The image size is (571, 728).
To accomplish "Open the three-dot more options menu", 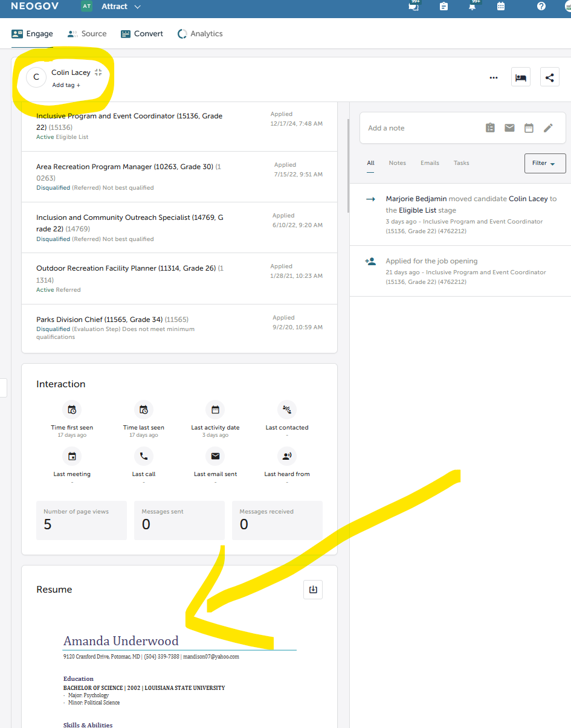I will (x=494, y=77).
